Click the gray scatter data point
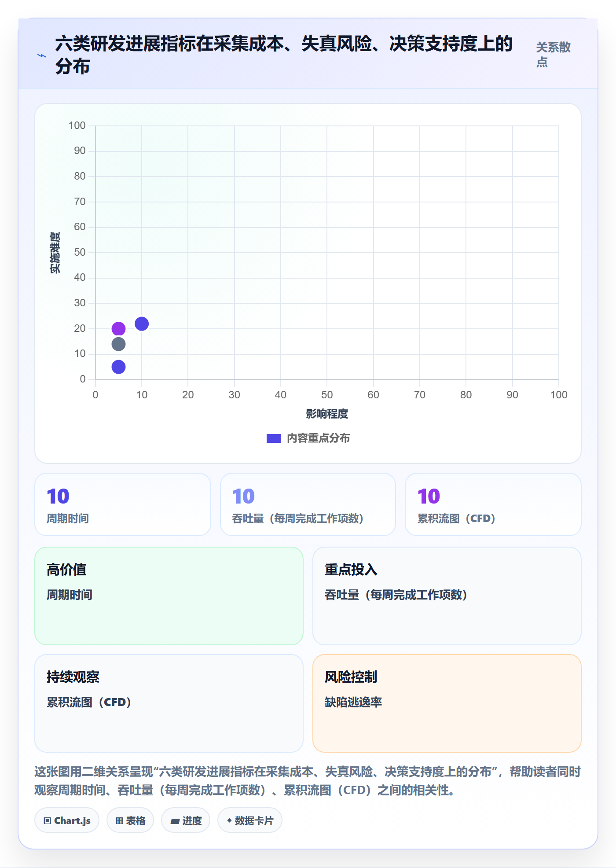Image resolution: width=616 pixels, height=868 pixels. [118, 344]
